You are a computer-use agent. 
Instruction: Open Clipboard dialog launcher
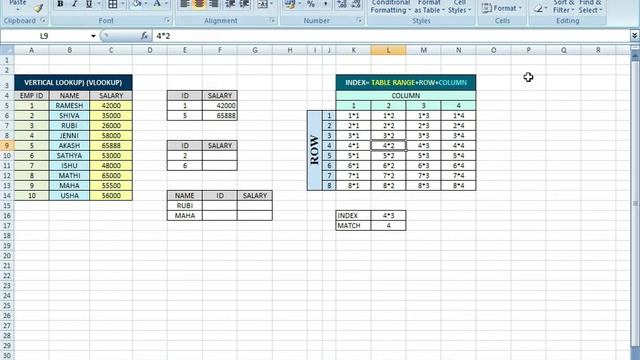(43, 20)
